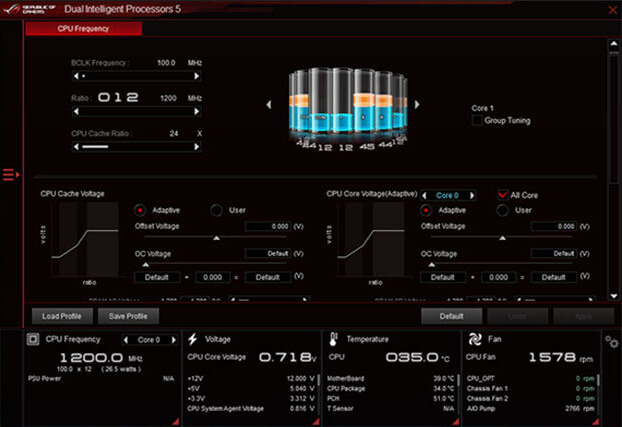Enable Group Tuning checkbox
Image resolution: width=622 pixels, height=427 pixels.
point(477,121)
